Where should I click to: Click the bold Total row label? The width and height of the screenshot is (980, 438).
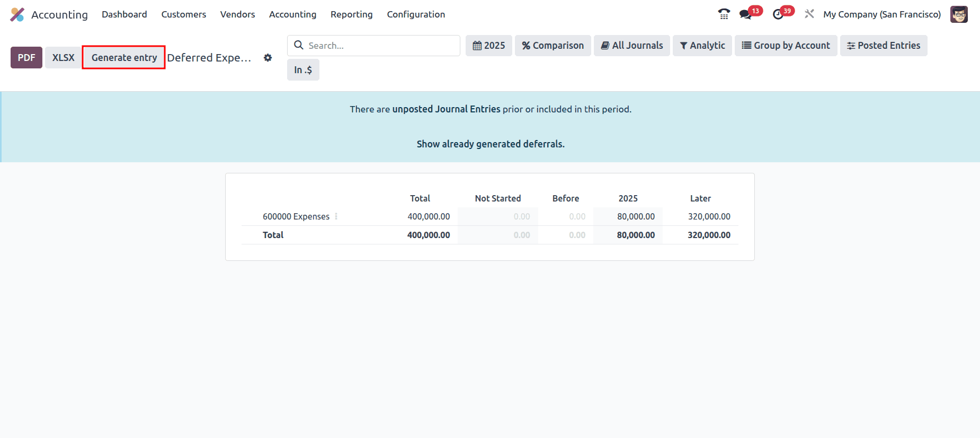(273, 235)
